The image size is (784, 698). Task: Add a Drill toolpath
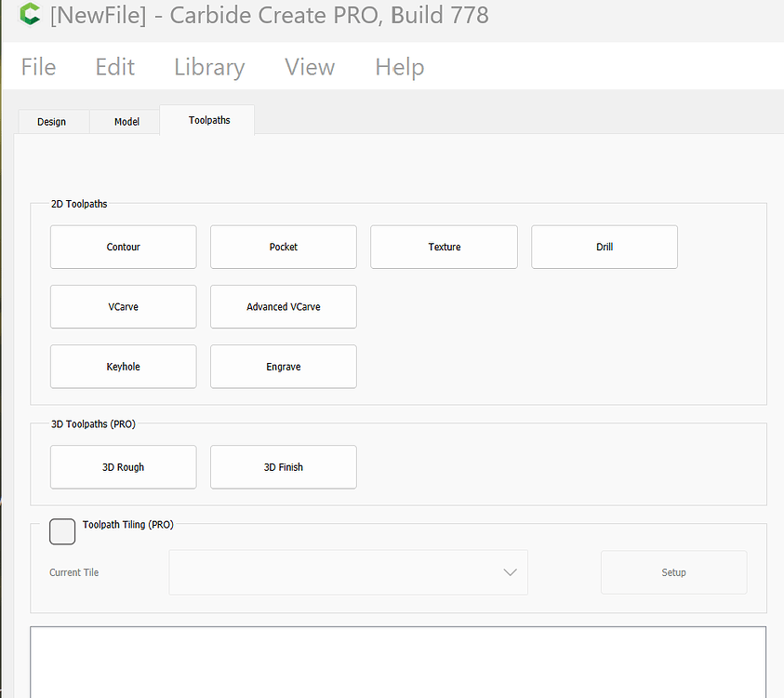[605, 247]
